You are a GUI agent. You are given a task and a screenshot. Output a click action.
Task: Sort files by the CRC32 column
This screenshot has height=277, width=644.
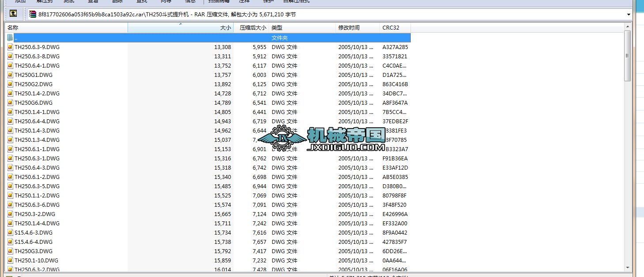tap(391, 27)
